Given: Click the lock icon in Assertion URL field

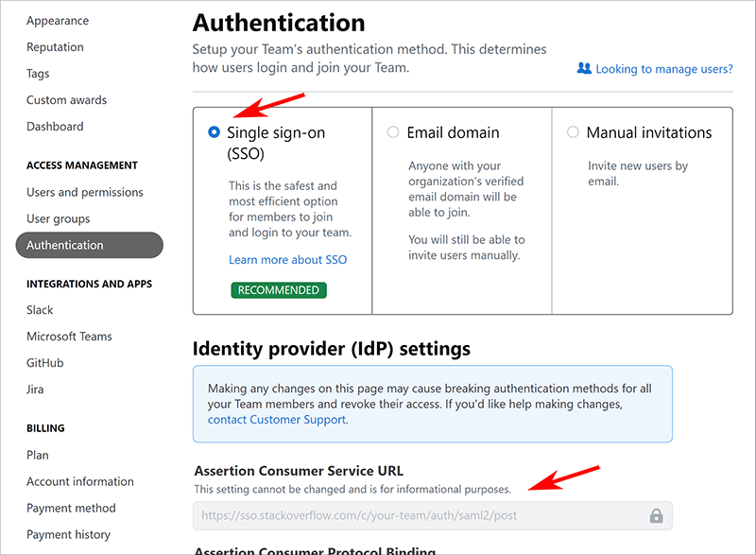Looking at the screenshot, I should coord(656,516).
